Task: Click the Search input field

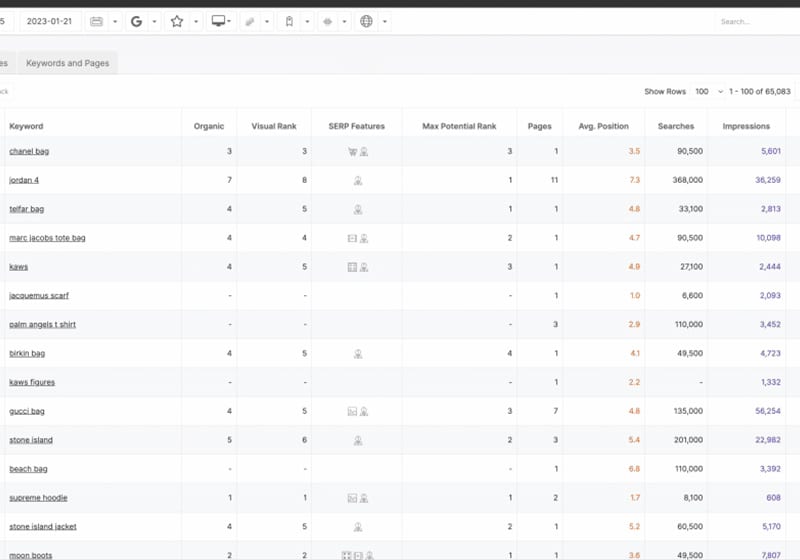Action: click(755, 21)
